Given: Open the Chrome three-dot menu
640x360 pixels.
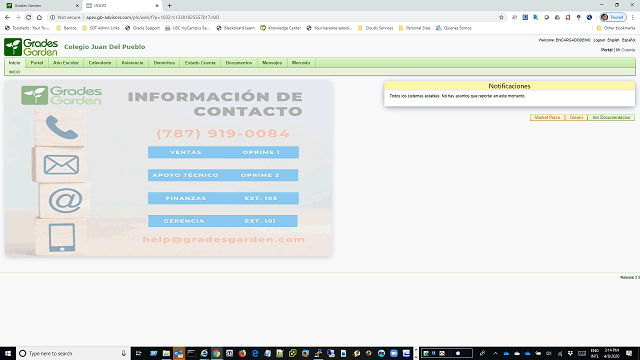Looking at the screenshot, I should (633, 17).
